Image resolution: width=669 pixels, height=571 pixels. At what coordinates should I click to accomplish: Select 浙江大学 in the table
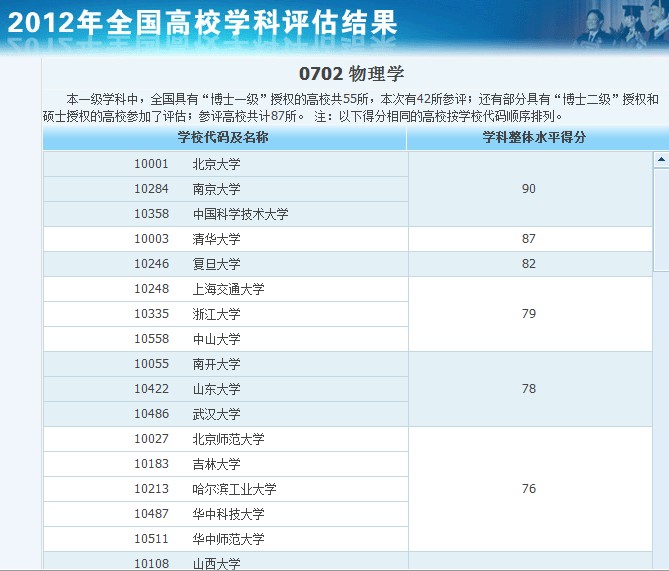click(216, 314)
